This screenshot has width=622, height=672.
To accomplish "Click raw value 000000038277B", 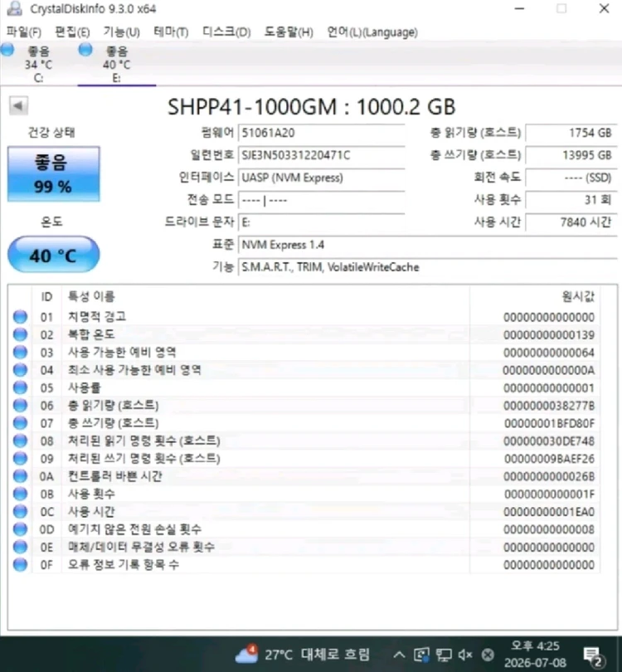I will click(x=549, y=406).
